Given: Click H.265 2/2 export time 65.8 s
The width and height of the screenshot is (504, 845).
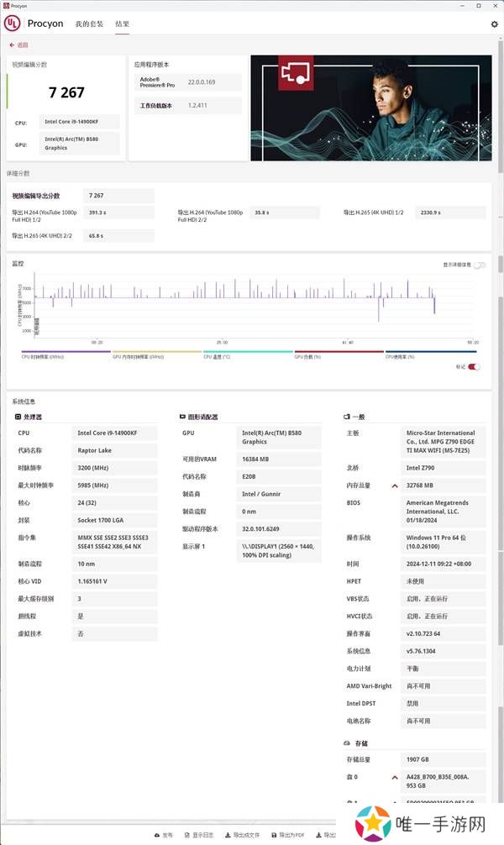Looking at the screenshot, I should pyautogui.click(x=118, y=236).
